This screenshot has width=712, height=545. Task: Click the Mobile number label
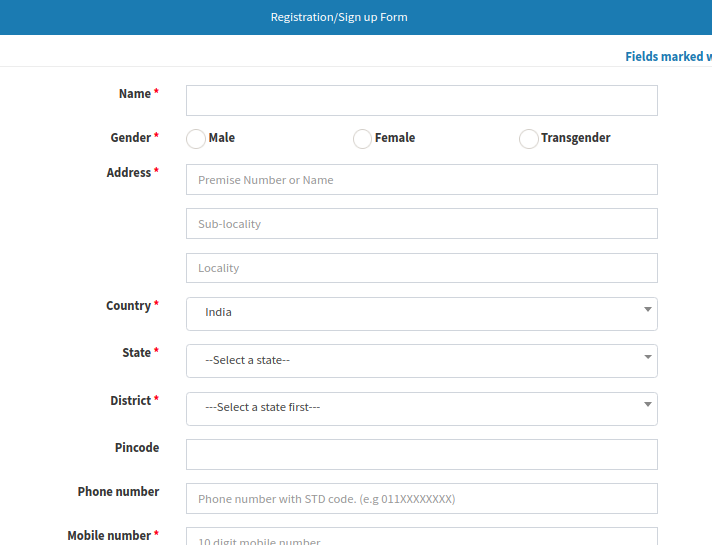[108, 536]
